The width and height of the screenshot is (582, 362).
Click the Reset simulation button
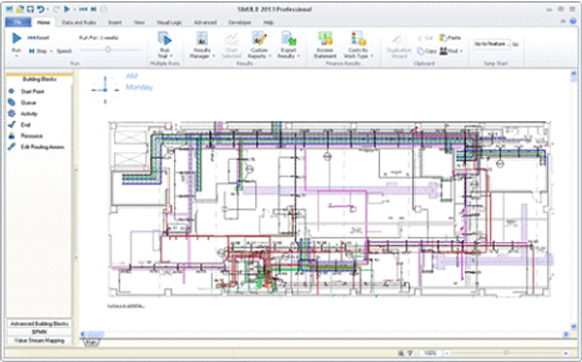pos(38,37)
